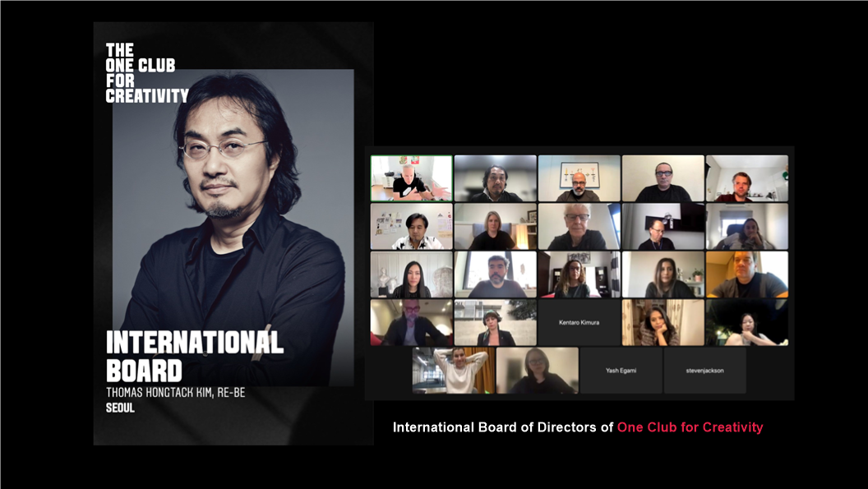Viewport: 868px width, 489px height.
Task: Click "THOMAS HONGTACK KIM, RE-BE" text
Action: (175, 393)
